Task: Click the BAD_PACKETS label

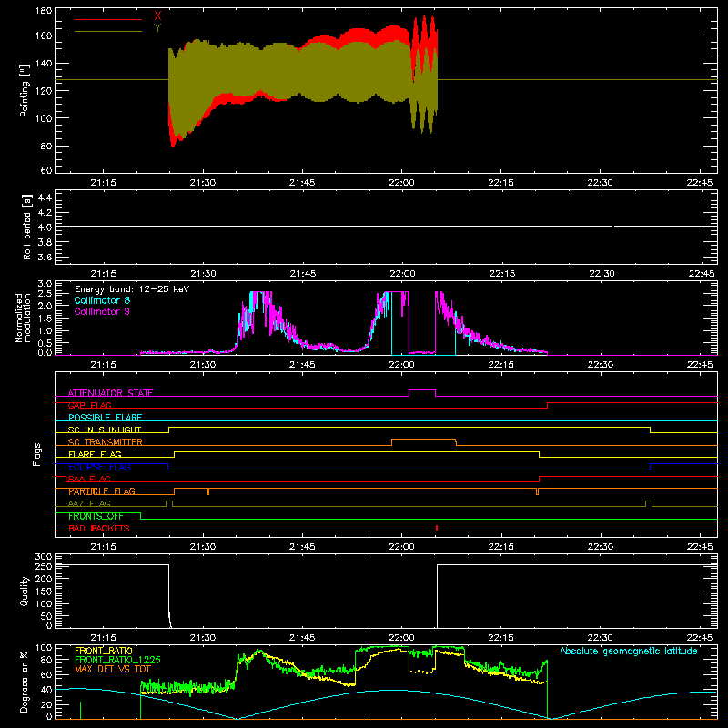Action: click(99, 528)
